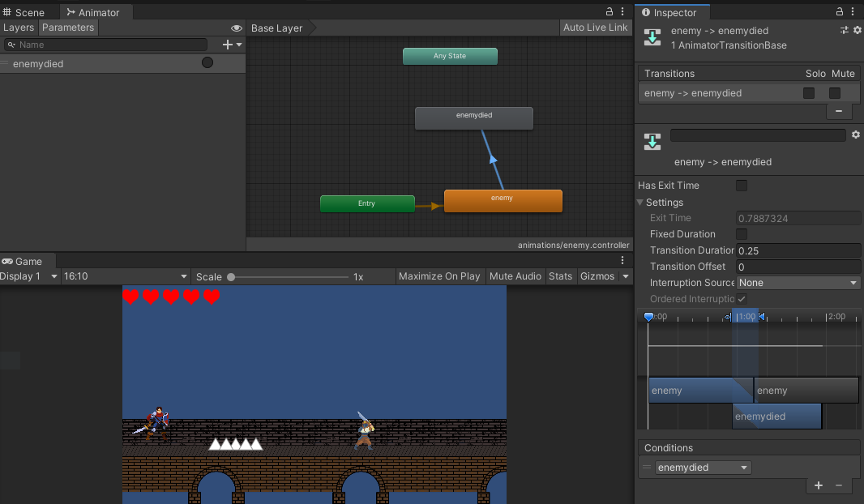Enable the Has Exit Time checkbox
This screenshot has width=864, height=504.
click(x=742, y=186)
